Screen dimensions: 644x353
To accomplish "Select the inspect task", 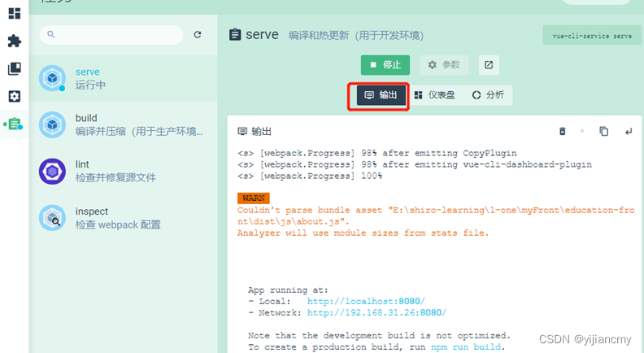I will pyautogui.click(x=124, y=218).
